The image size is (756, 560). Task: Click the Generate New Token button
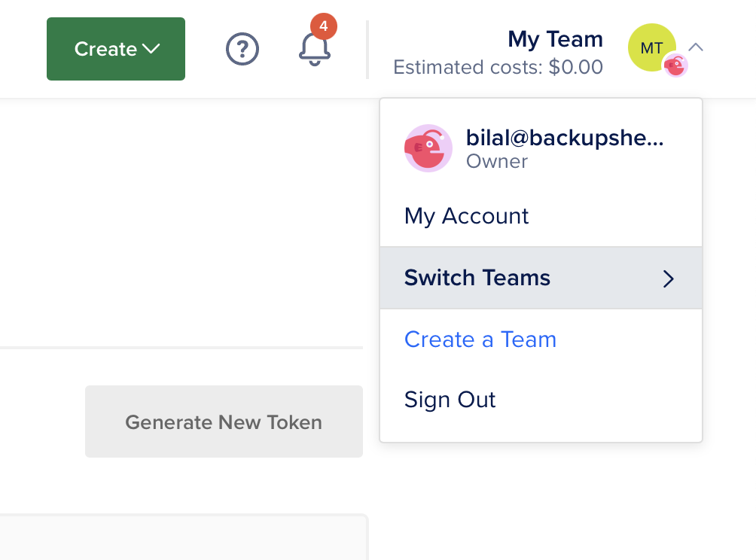pyautogui.click(x=224, y=422)
